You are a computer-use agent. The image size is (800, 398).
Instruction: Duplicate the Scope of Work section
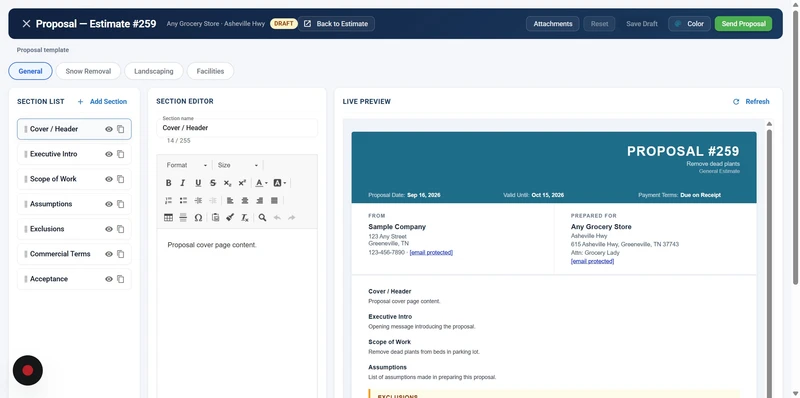(x=120, y=179)
